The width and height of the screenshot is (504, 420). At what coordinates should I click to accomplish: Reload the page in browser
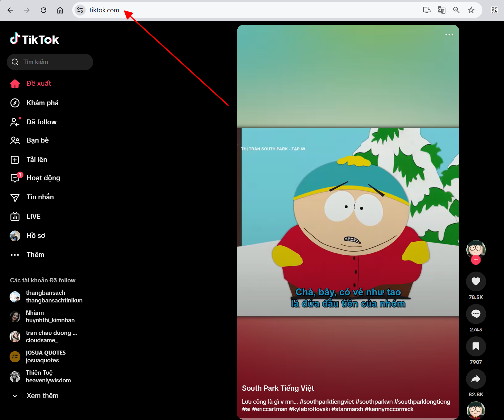(x=44, y=10)
